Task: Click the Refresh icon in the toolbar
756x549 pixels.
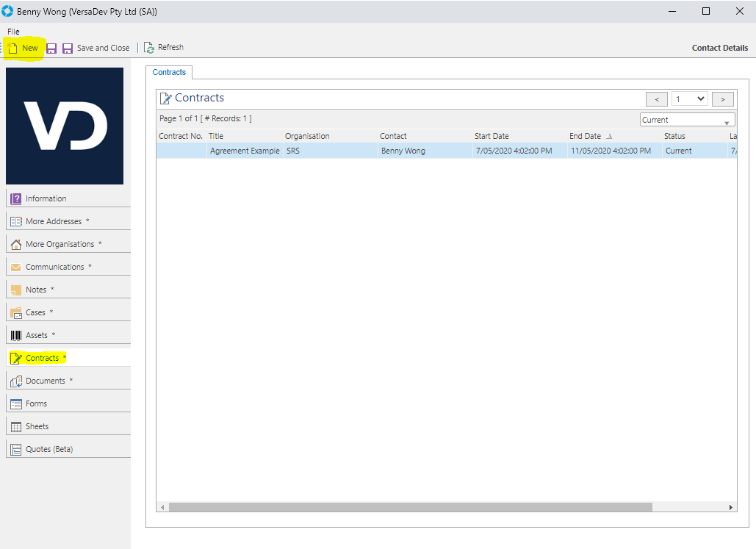Action: 149,48
